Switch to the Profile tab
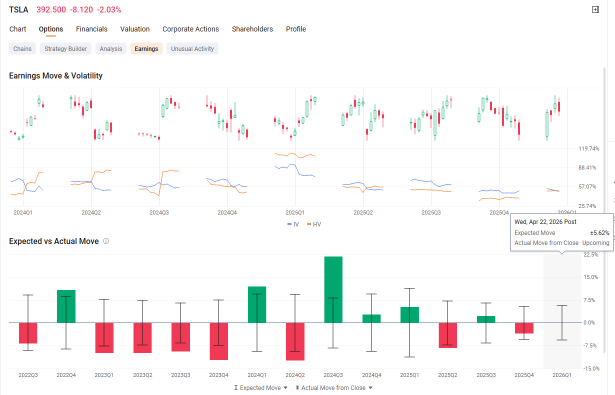The width and height of the screenshot is (615, 395). 296,29
